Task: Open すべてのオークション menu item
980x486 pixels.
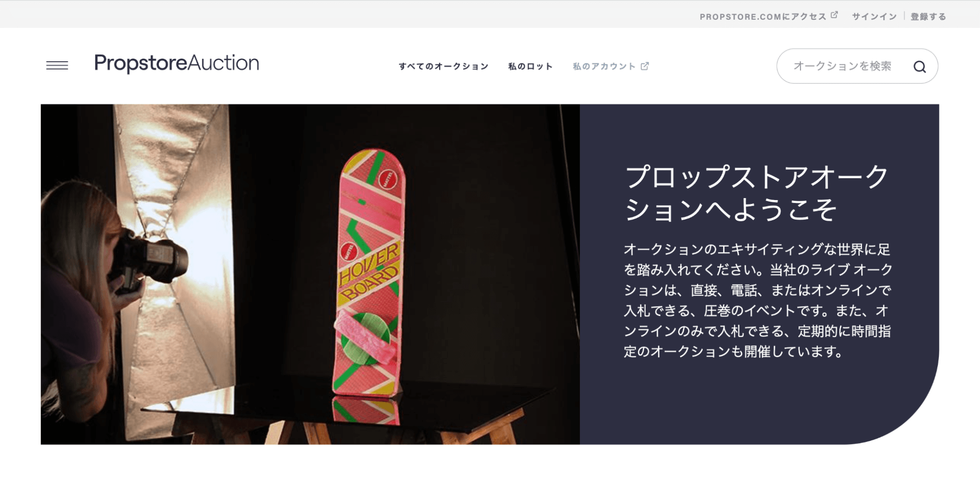Action: (444, 66)
